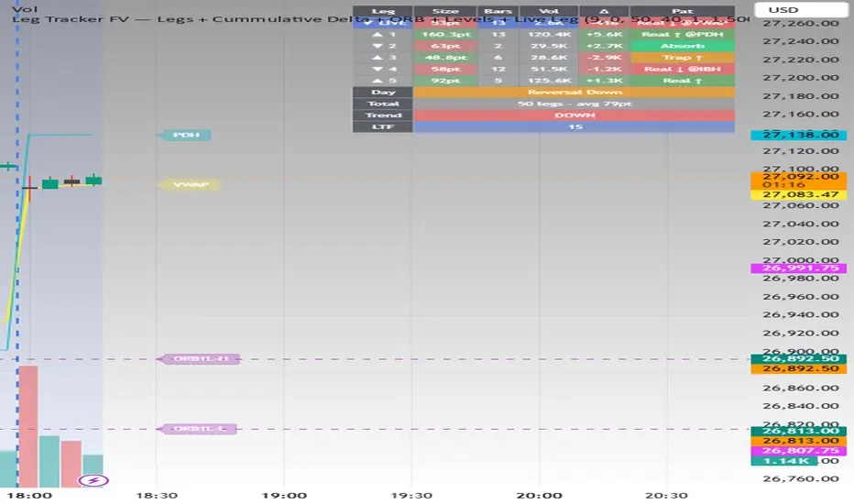Click the +1.3K delta cell

[x=604, y=81]
